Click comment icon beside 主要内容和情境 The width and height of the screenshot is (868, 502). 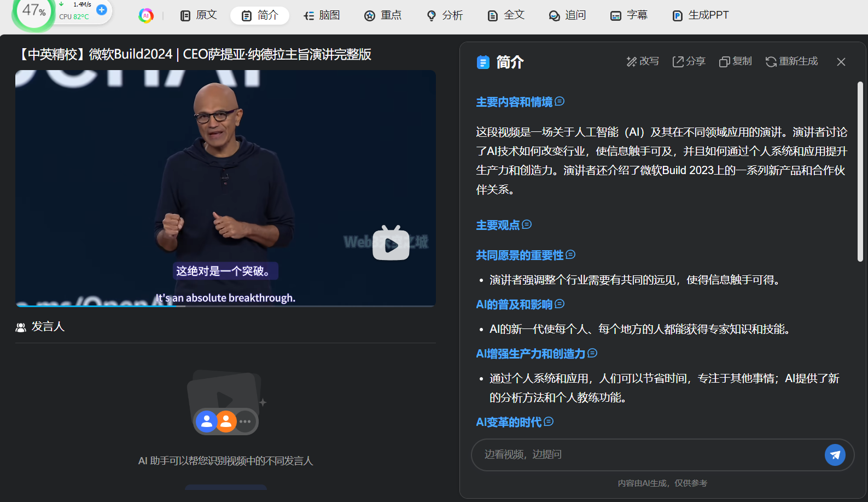(560, 101)
